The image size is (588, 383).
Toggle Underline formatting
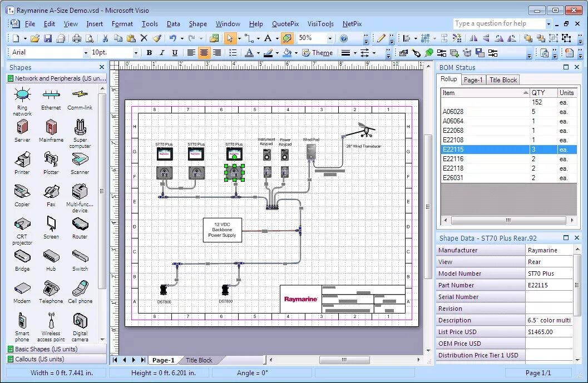[175, 53]
